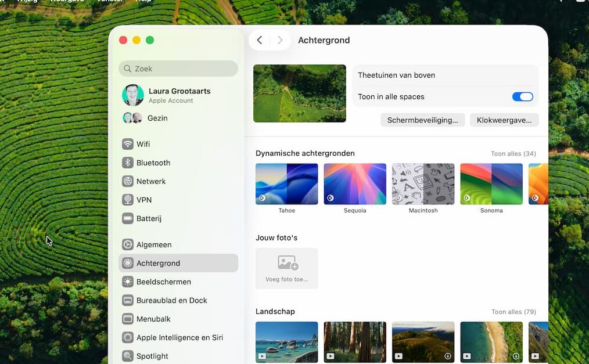The height and width of the screenshot is (364, 589).
Task: Open Spotlight settings icon
Action: [128, 356]
